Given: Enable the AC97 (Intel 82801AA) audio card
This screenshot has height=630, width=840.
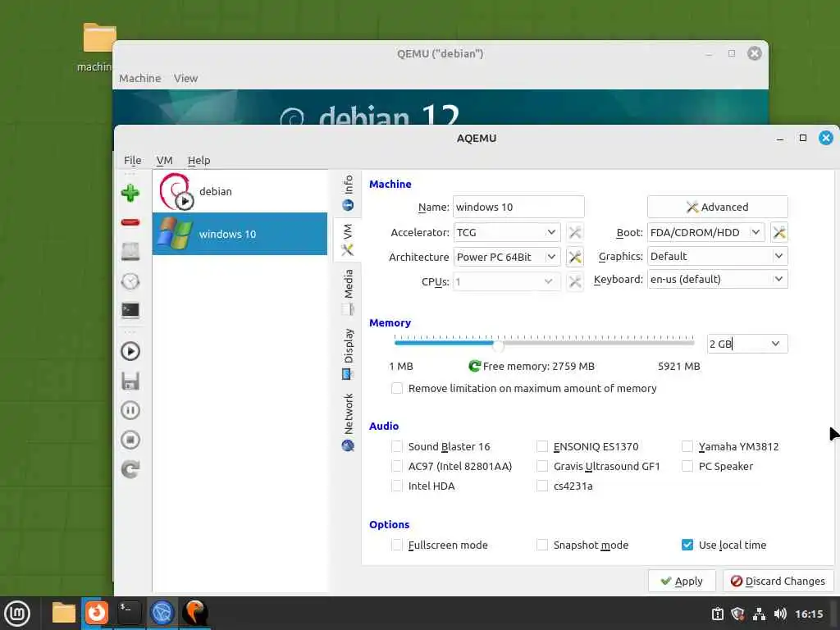Looking at the screenshot, I should point(397,466).
